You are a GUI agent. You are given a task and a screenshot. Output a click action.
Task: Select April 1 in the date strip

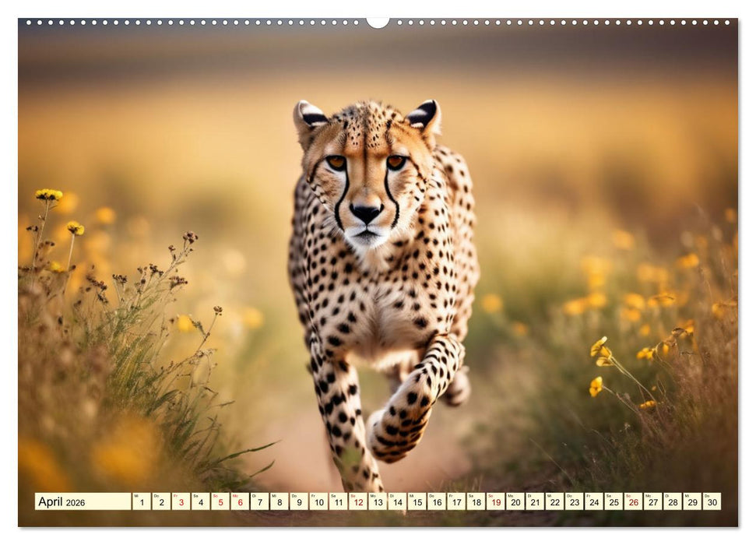click(x=142, y=501)
